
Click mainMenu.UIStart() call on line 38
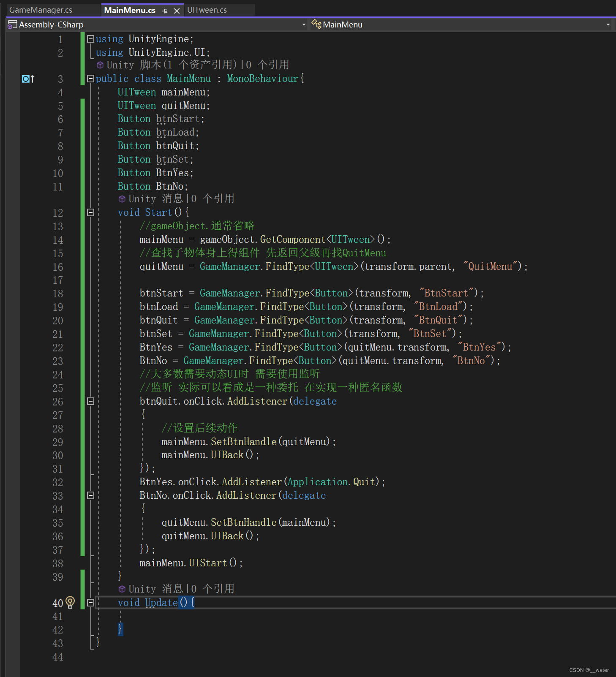189,563
